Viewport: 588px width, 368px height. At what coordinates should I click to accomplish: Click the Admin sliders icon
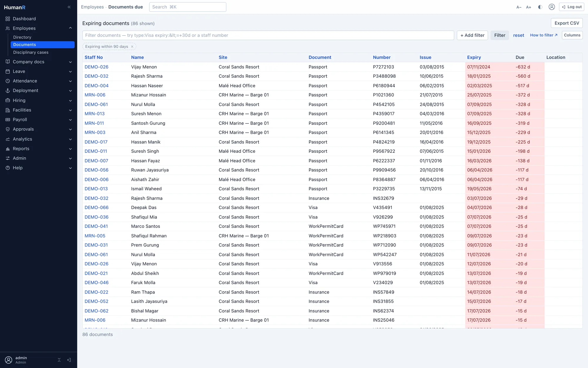[x=8, y=158]
